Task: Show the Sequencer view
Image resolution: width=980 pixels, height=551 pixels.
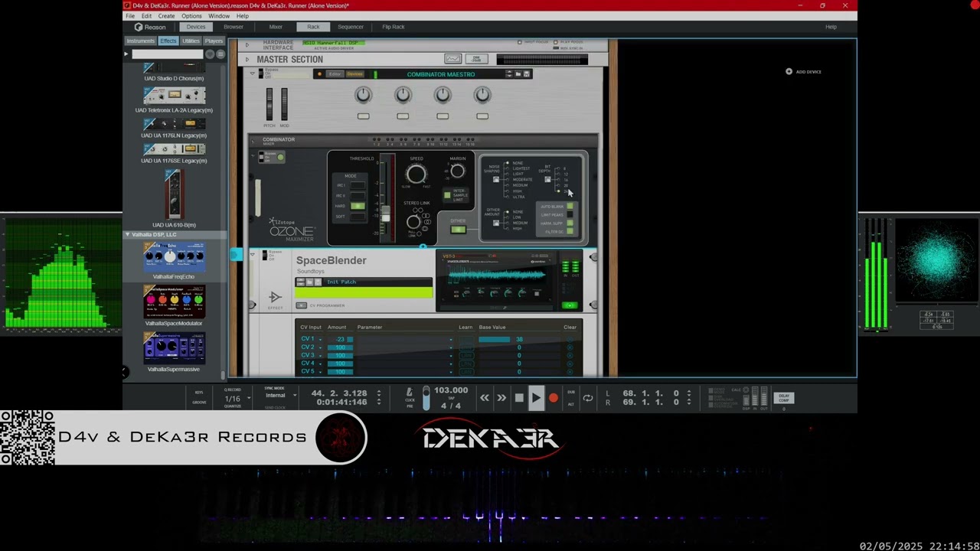Action: [351, 27]
